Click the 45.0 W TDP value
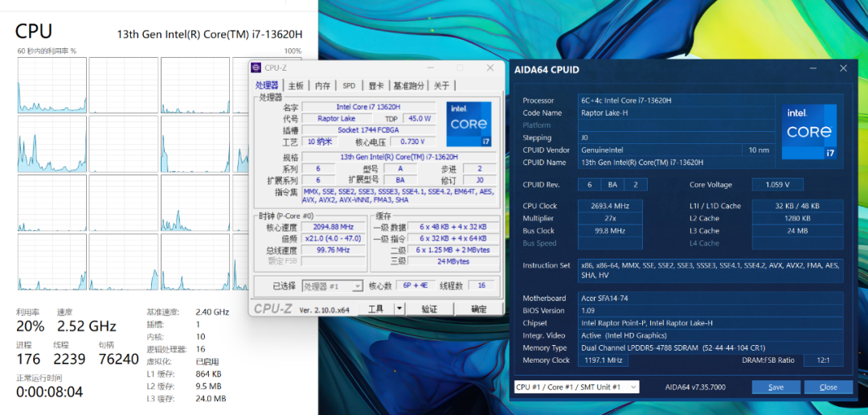 coord(420,118)
